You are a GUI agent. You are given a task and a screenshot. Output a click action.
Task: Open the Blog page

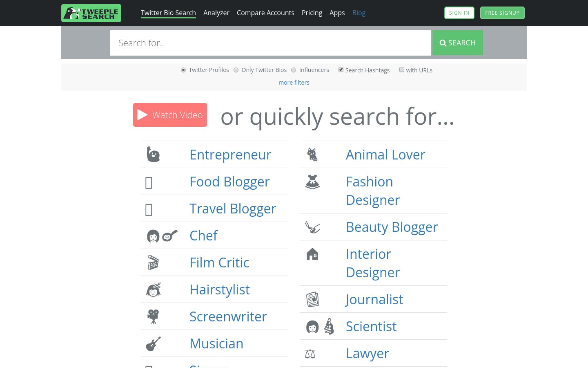pyautogui.click(x=359, y=13)
